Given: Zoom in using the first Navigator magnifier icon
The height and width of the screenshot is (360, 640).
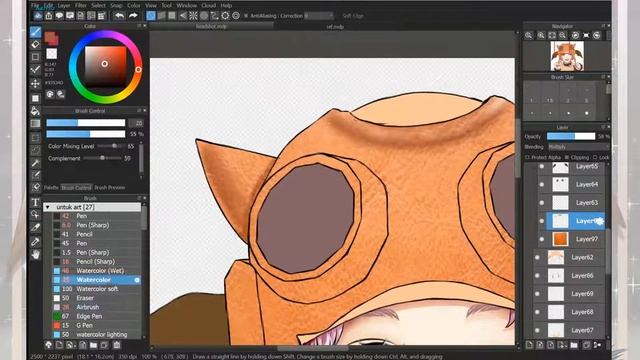Looking at the screenshot, I should coord(529,36).
